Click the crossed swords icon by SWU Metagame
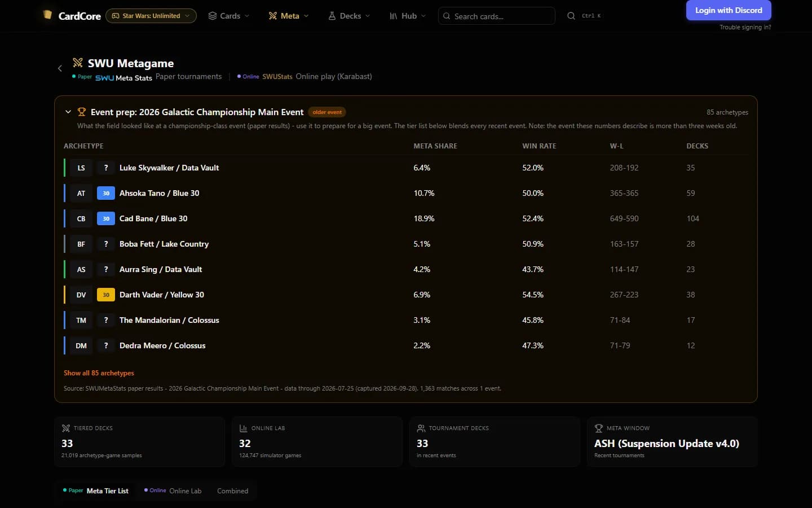Image resolution: width=812 pixels, height=508 pixels. tap(78, 63)
